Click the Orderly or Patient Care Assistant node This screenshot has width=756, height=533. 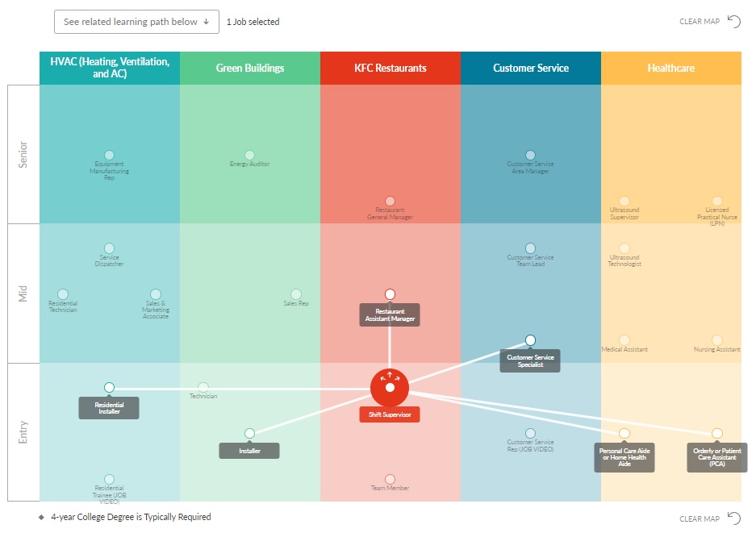point(717,433)
